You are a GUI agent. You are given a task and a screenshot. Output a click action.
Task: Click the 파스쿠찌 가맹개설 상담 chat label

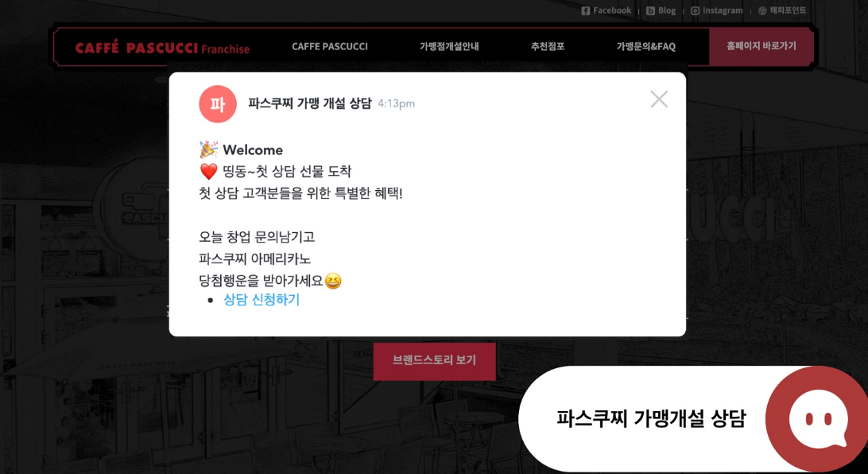[652, 418]
